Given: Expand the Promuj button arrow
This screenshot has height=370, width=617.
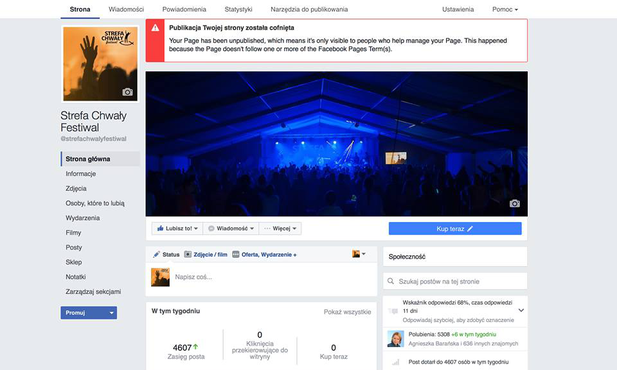Looking at the screenshot, I should tap(111, 313).
